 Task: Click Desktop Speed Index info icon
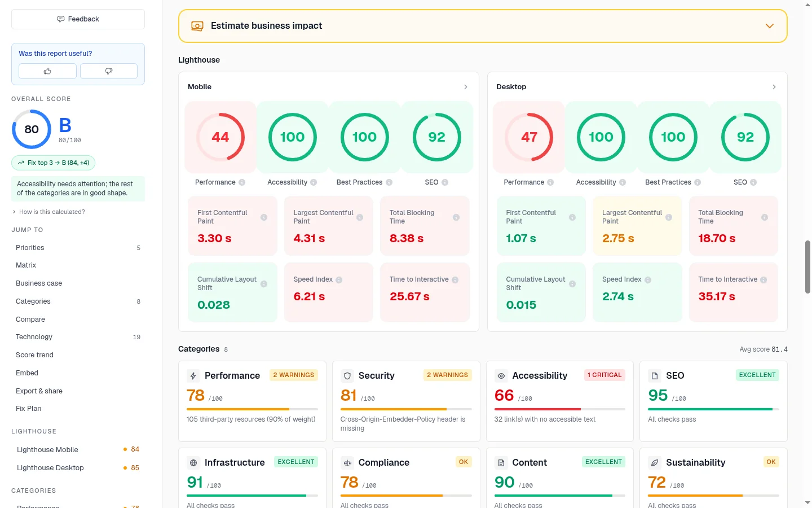coord(648,280)
